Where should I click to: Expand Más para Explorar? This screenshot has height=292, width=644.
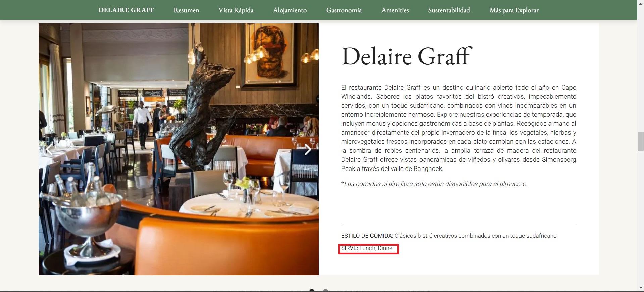click(x=514, y=10)
